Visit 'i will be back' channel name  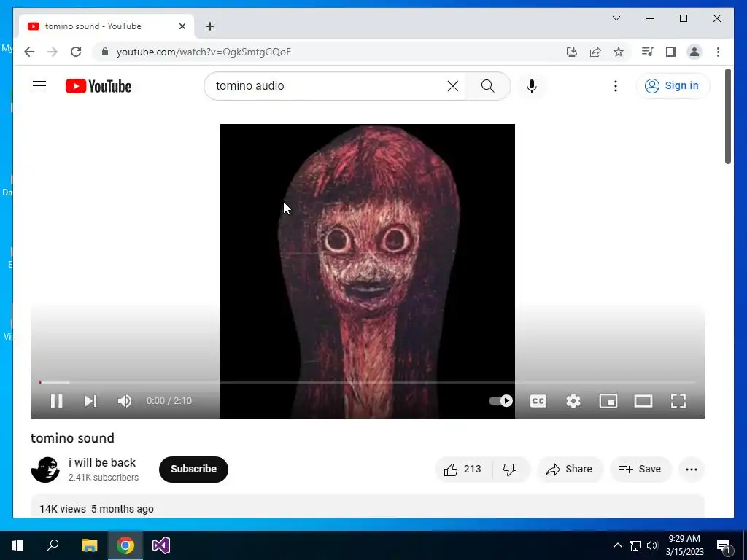[102, 462]
